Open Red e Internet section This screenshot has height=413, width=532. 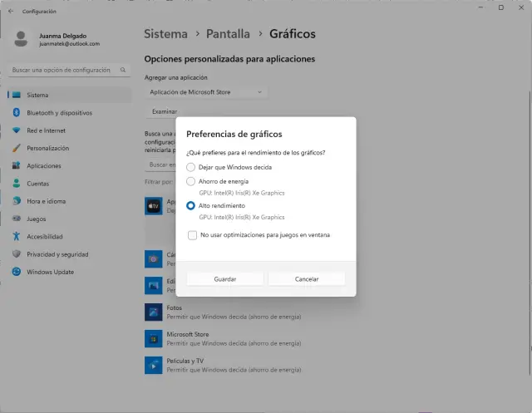coord(47,130)
